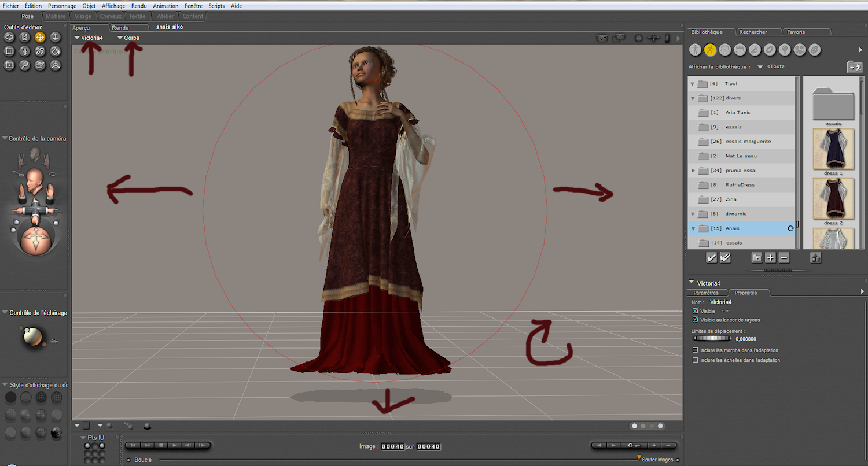This screenshot has height=466, width=868.
Task: Add item to library with plus
Action: (770, 258)
